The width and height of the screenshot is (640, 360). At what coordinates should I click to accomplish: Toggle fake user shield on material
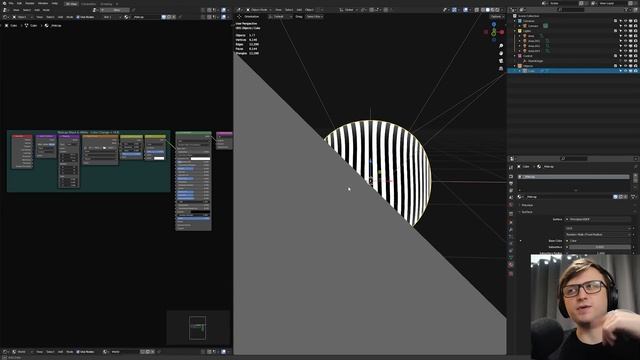616,197
